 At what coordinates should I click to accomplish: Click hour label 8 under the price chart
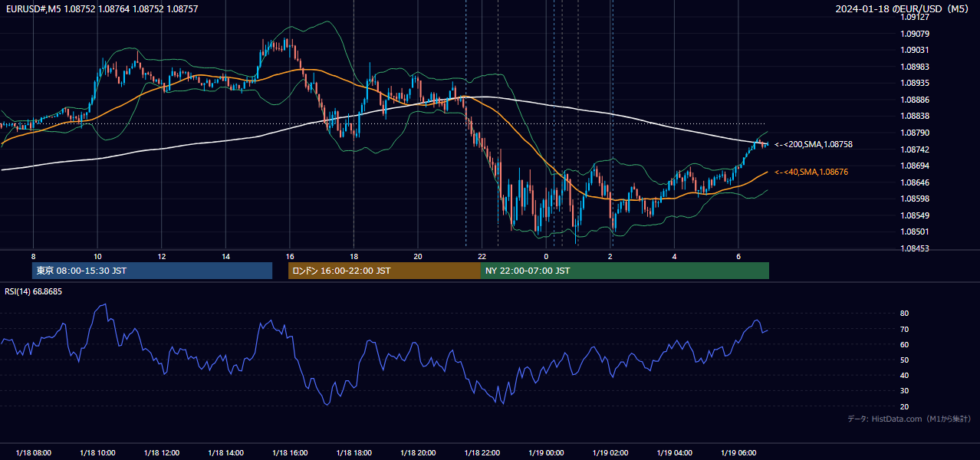click(x=33, y=256)
